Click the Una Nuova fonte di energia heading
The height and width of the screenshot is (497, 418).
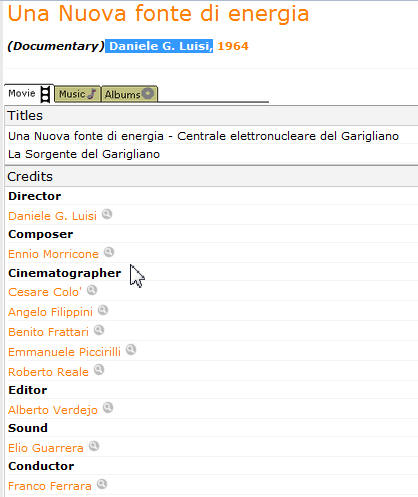[158, 14]
